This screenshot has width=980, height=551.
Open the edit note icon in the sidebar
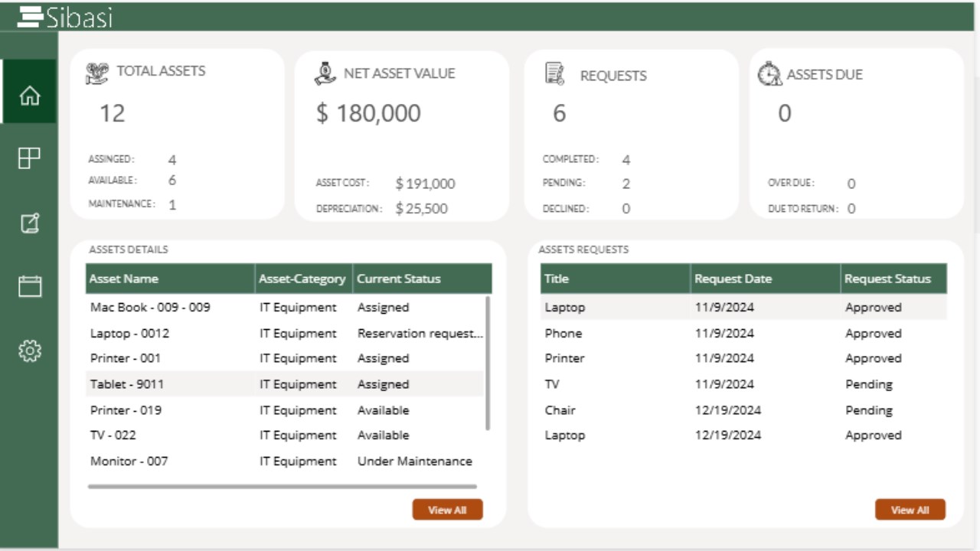[x=29, y=223]
